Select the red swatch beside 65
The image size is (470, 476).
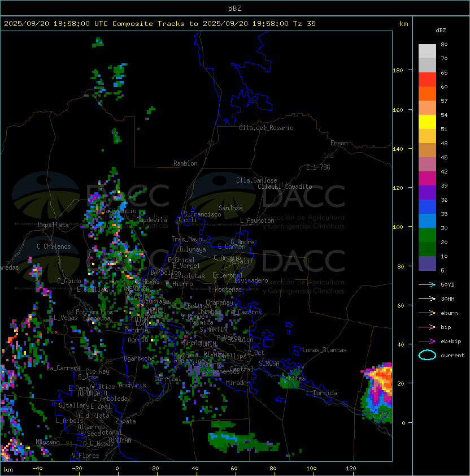427,80
